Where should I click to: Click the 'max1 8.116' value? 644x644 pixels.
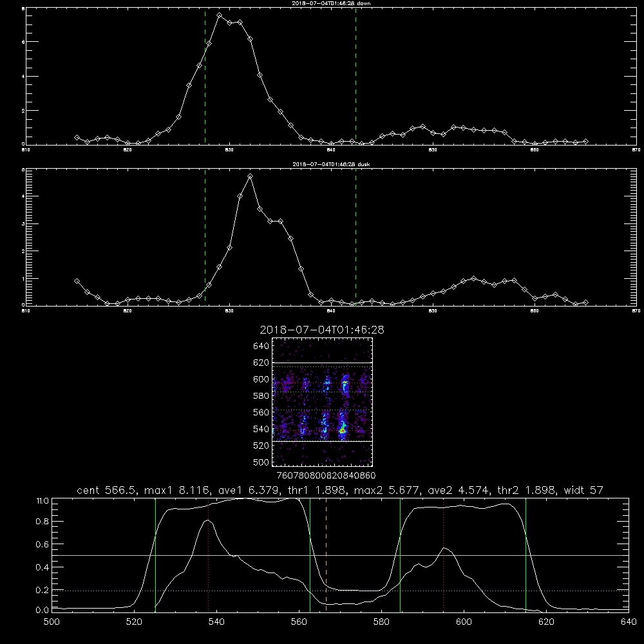point(177,490)
